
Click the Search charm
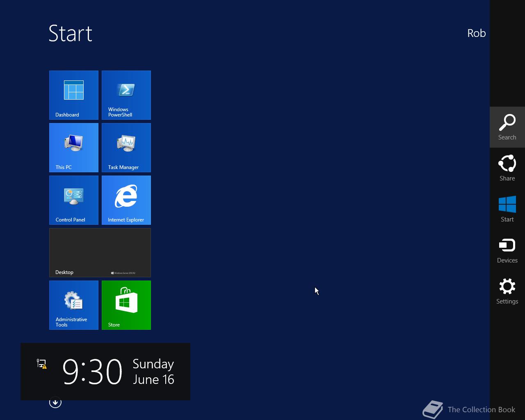coord(507,127)
